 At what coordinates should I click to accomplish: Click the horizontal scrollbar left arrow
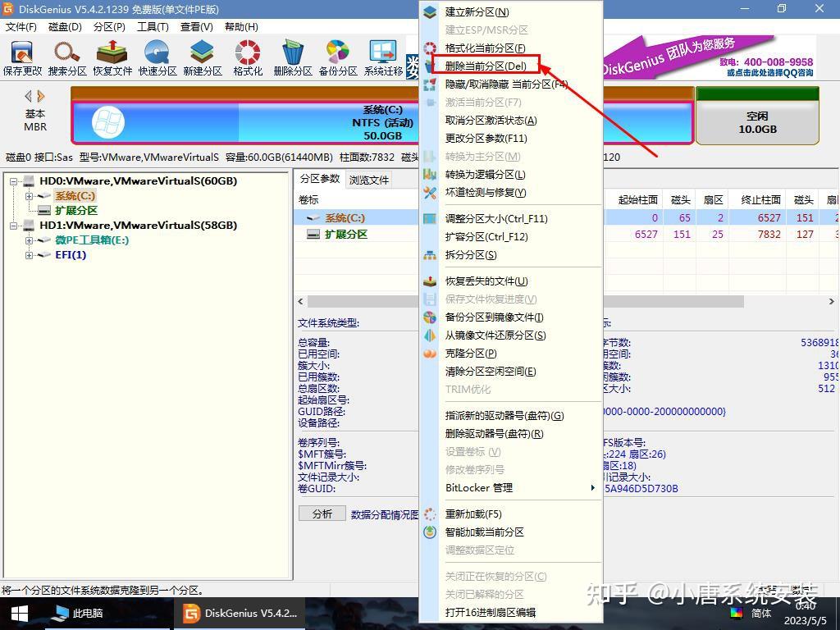point(300,302)
